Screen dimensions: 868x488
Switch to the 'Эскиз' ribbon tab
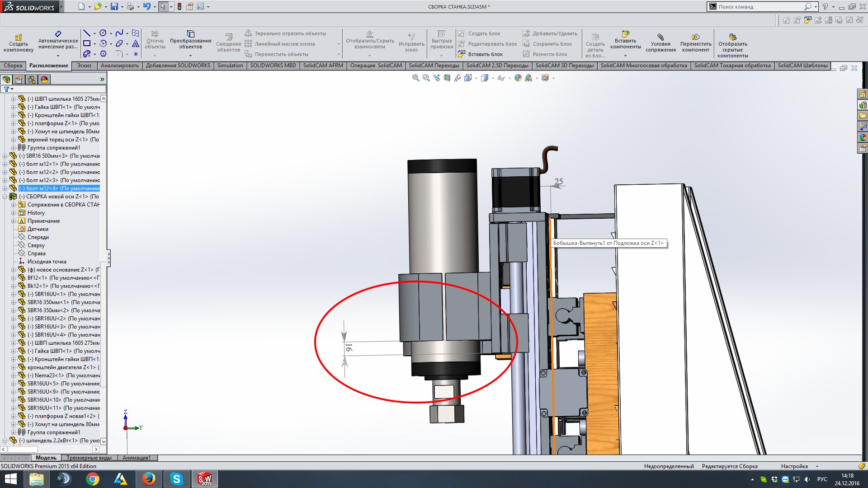pyautogui.click(x=84, y=66)
